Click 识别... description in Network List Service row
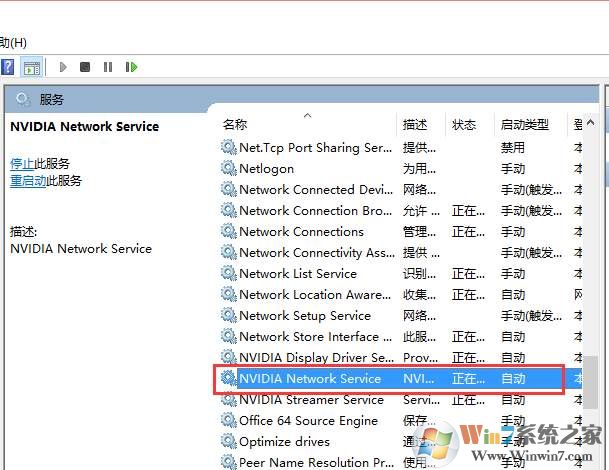This screenshot has height=470, width=609. [419, 273]
